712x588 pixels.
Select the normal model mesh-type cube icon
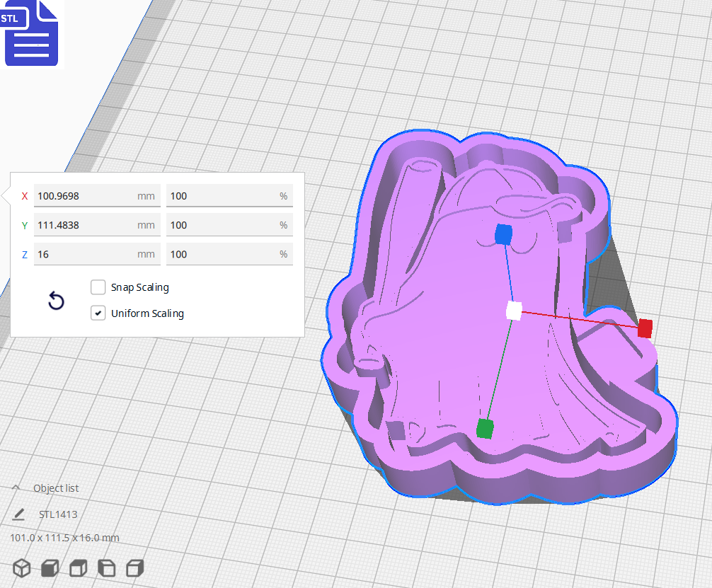(x=21, y=567)
